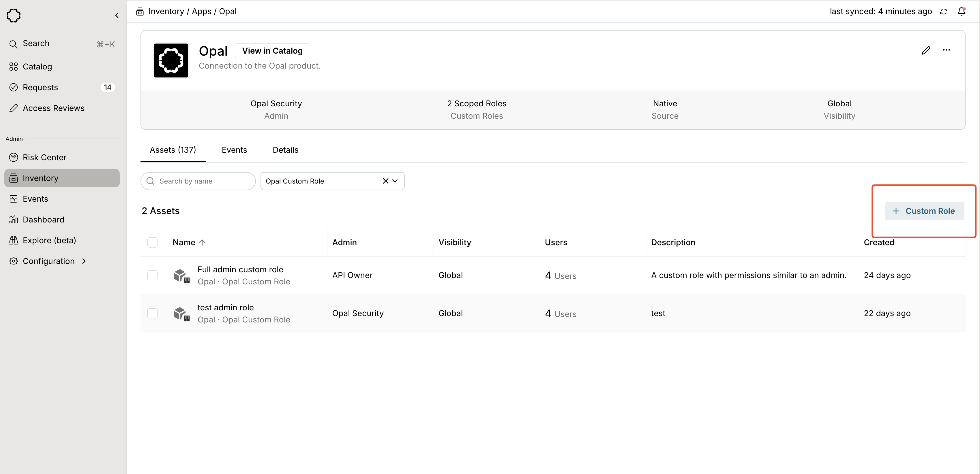Clear the Opal Custom Role filter

385,181
